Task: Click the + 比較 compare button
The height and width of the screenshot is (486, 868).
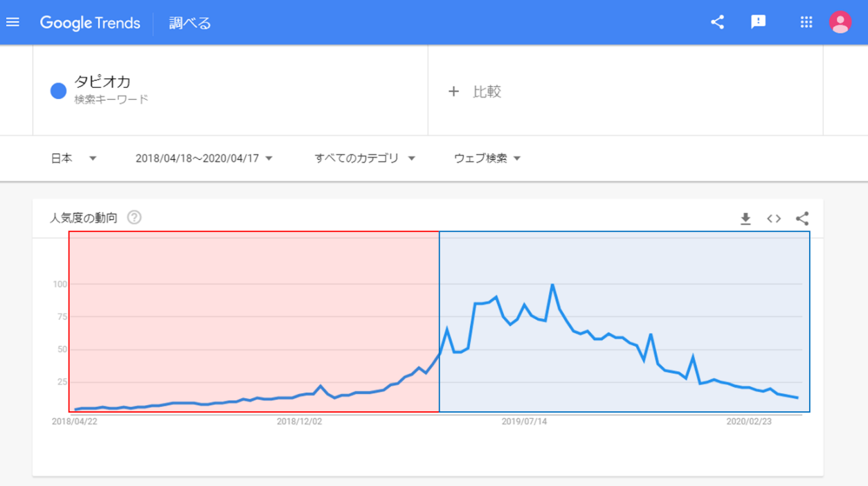Action: [x=475, y=91]
